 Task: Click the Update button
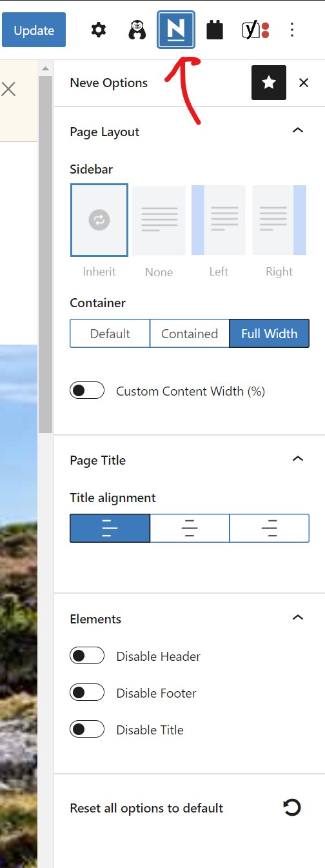tap(34, 30)
